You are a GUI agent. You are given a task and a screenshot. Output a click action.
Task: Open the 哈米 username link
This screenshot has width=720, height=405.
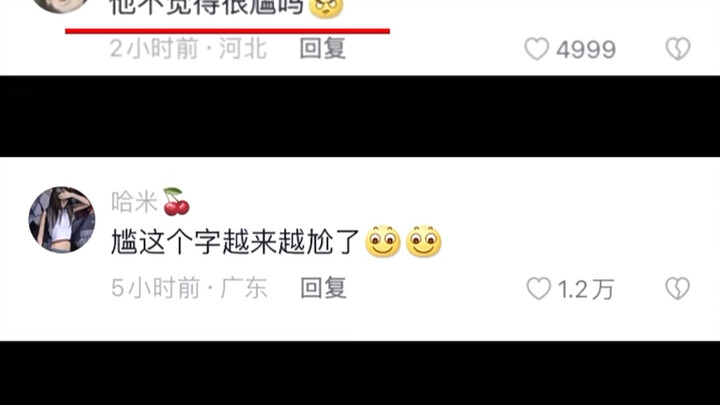coord(134,202)
